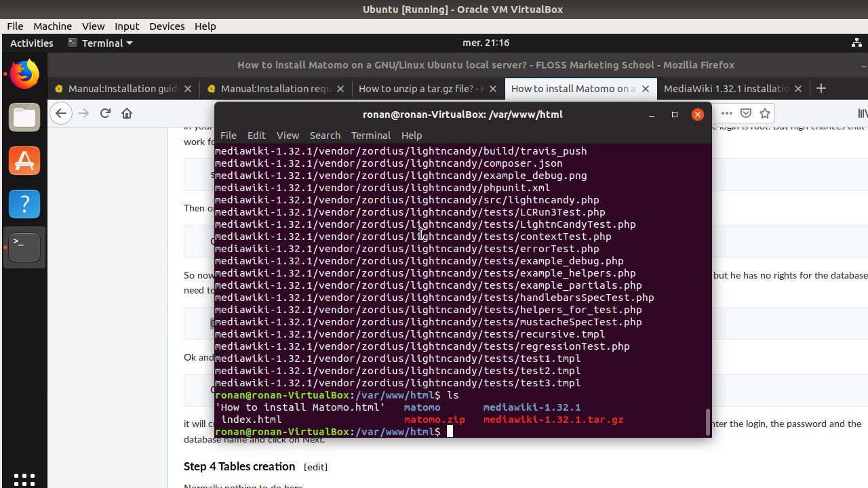
Task: Open the VirtualBox Machine menu
Action: (x=52, y=26)
